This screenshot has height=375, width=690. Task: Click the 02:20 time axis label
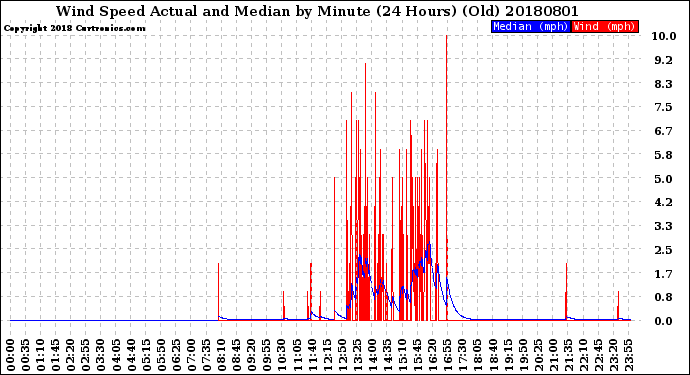pyautogui.click(x=71, y=355)
